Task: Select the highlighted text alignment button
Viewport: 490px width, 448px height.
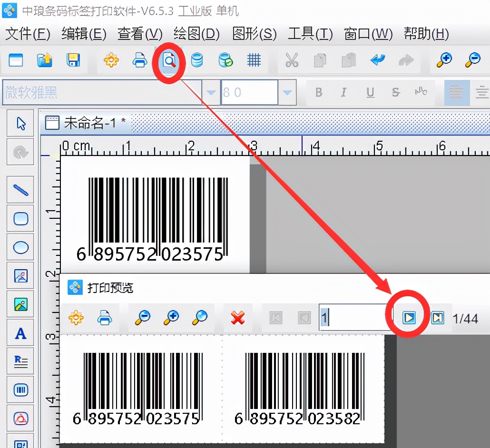Action: pos(457,93)
